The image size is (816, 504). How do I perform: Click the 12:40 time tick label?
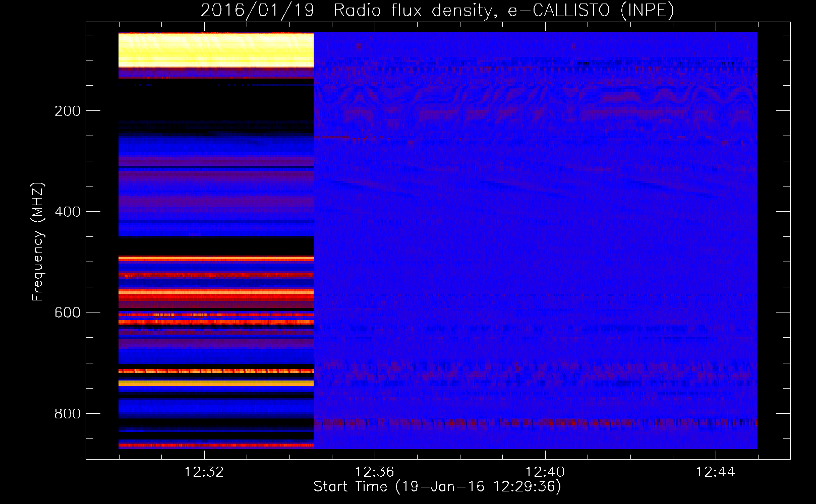click(545, 472)
